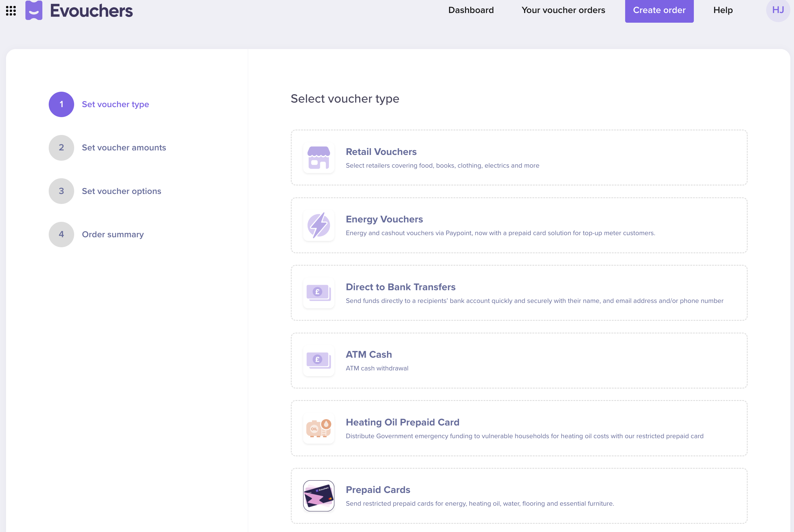Open the apps grid launcher icon
794x532 pixels.
click(11, 11)
